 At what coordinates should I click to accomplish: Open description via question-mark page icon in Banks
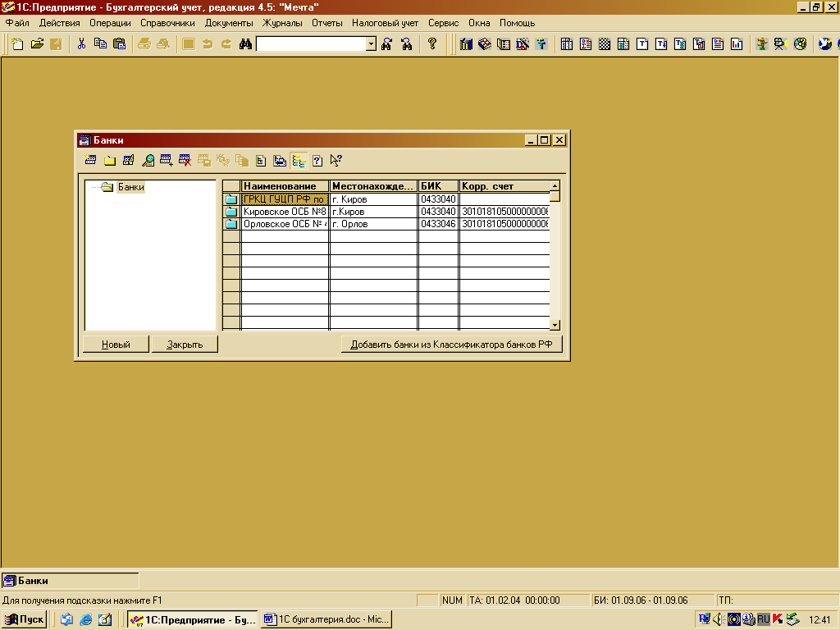coord(317,160)
